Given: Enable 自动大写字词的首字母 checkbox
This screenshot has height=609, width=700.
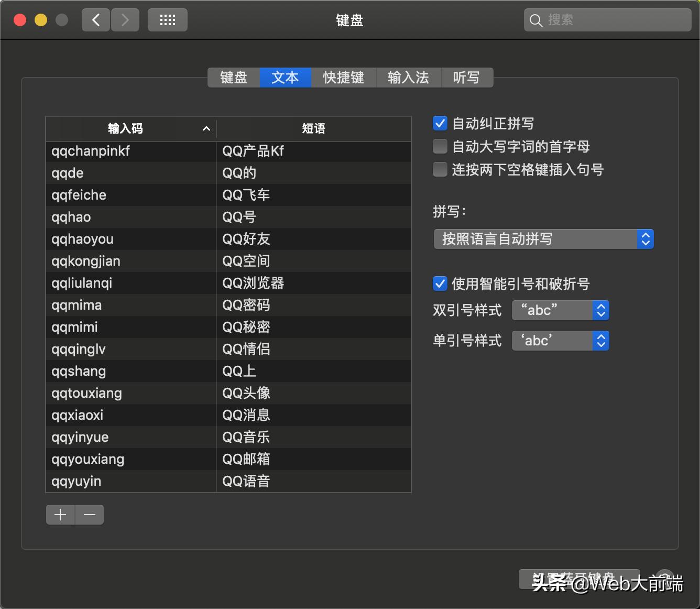Looking at the screenshot, I should coord(440,146).
